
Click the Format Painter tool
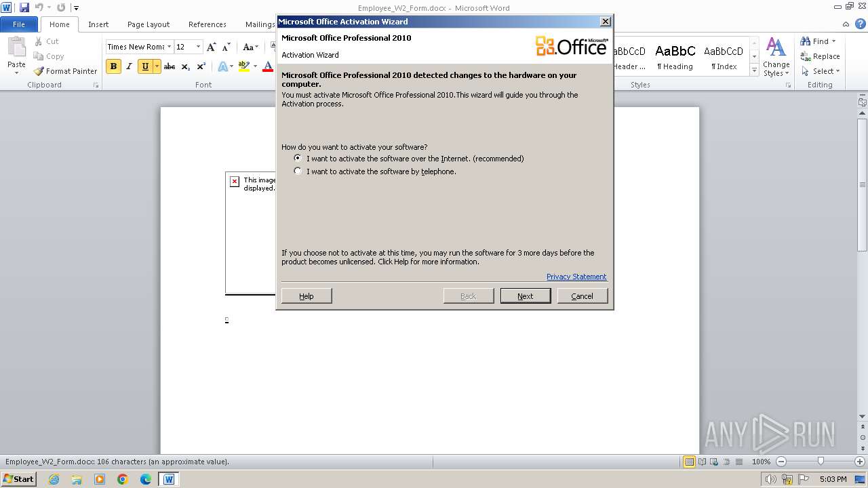point(66,71)
